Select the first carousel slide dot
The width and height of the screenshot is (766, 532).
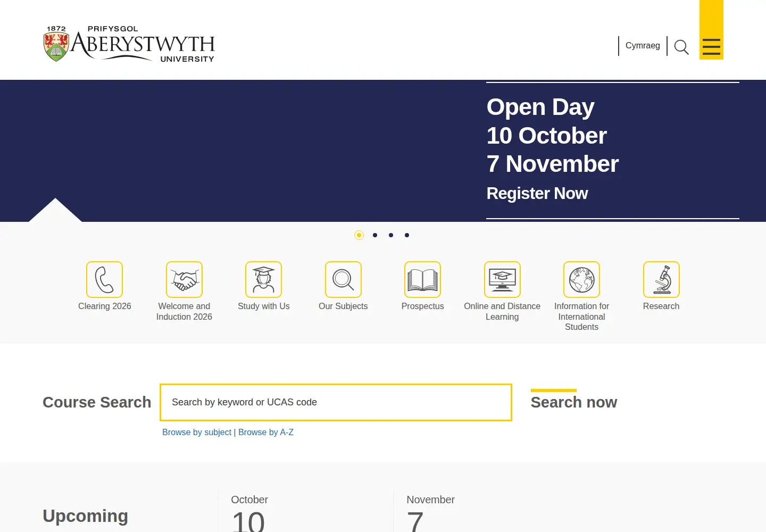click(359, 235)
